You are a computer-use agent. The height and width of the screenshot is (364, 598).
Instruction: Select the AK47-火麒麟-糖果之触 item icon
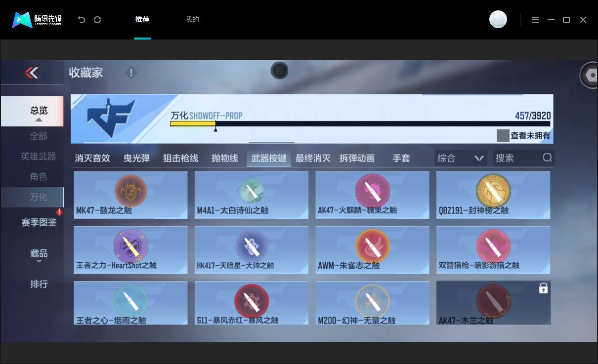(x=372, y=191)
